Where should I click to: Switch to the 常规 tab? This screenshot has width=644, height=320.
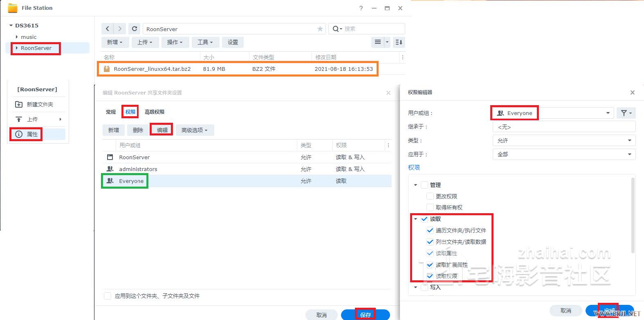[x=111, y=112]
